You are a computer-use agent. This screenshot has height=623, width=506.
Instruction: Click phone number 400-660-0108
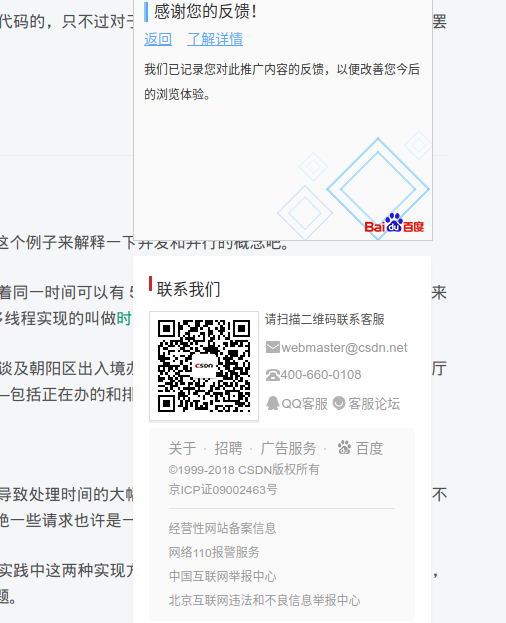coord(321,375)
